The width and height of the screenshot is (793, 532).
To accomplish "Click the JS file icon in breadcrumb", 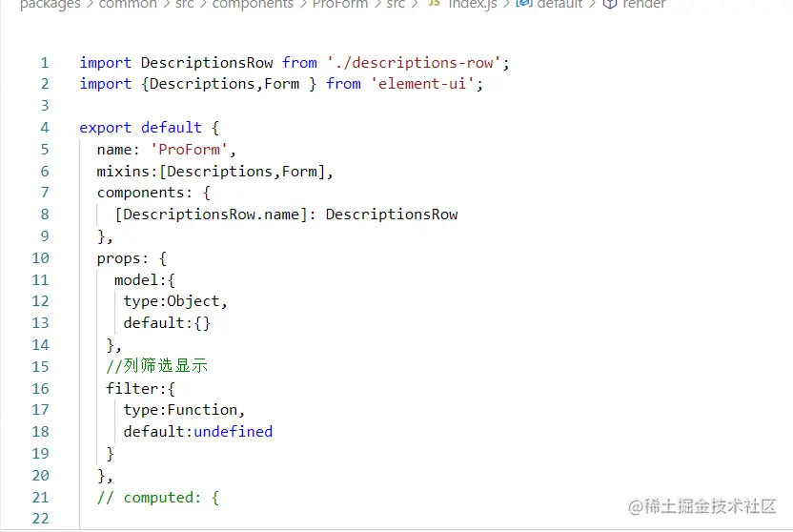I will point(434,3).
